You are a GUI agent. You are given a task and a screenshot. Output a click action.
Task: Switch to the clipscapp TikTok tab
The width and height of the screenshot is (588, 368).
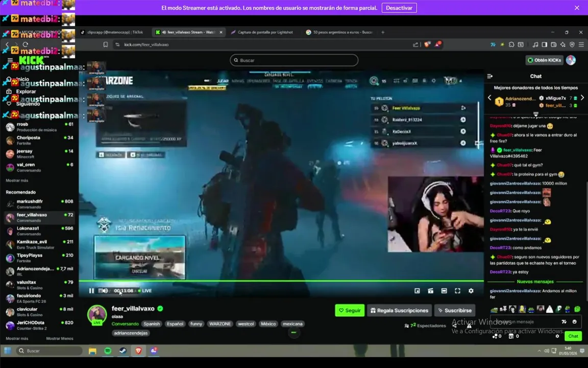tap(112, 32)
